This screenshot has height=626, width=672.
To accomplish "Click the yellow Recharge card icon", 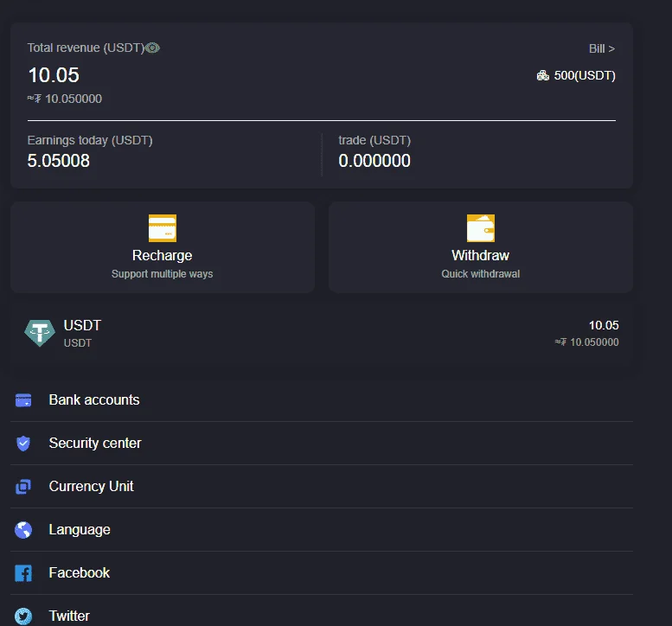I will pyautogui.click(x=163, y=228).
